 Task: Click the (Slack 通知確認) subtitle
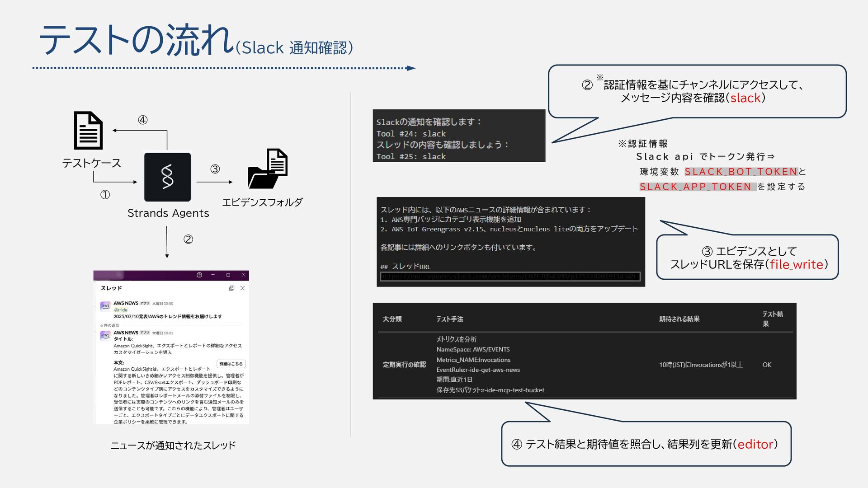click(x=294, y=47)
